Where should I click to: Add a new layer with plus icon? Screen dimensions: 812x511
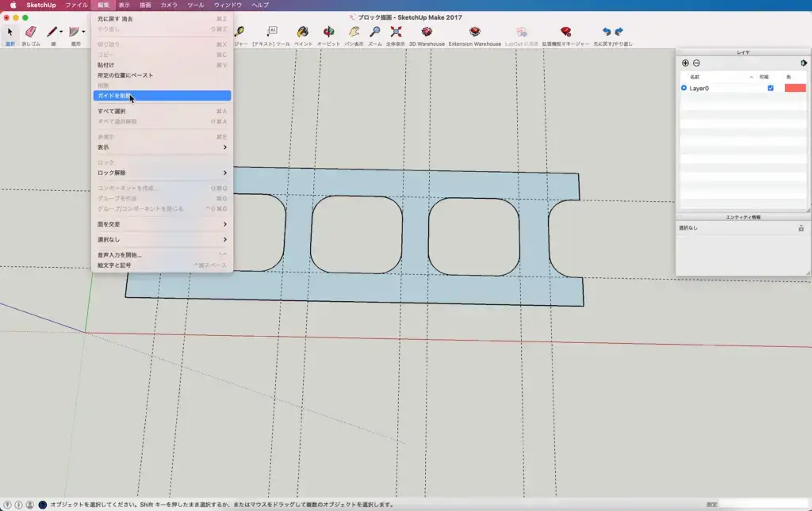pos(685,63)
